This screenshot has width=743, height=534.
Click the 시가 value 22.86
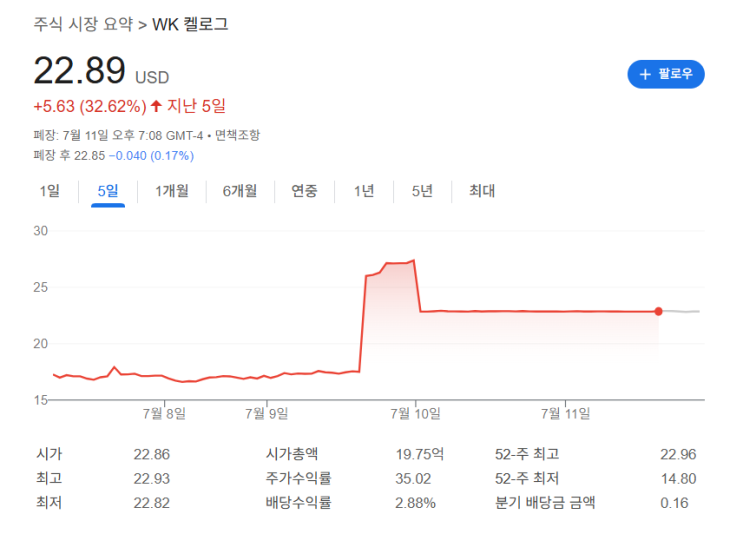click(x=151, y=454)
